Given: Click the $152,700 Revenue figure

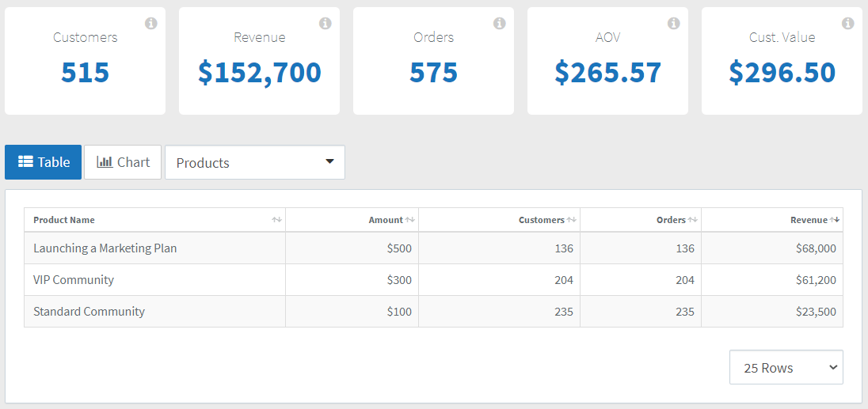Looking at the screenshot, I should point(260,73).
